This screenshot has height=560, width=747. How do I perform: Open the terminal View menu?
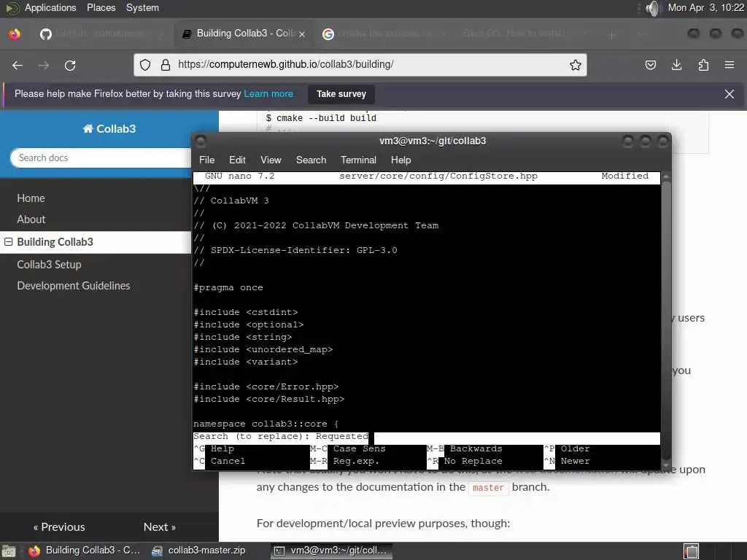(271, 160)
